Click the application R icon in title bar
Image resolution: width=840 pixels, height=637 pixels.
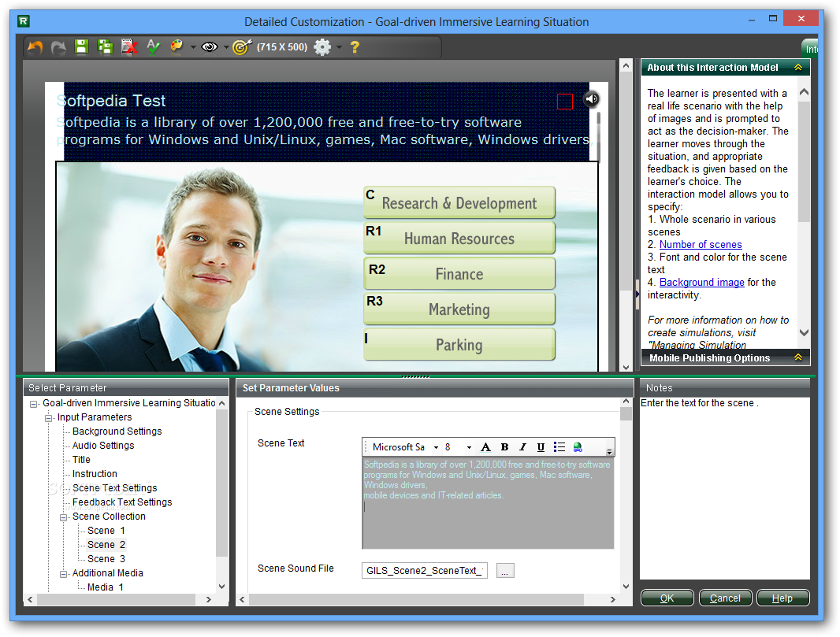tap(24, 21)
